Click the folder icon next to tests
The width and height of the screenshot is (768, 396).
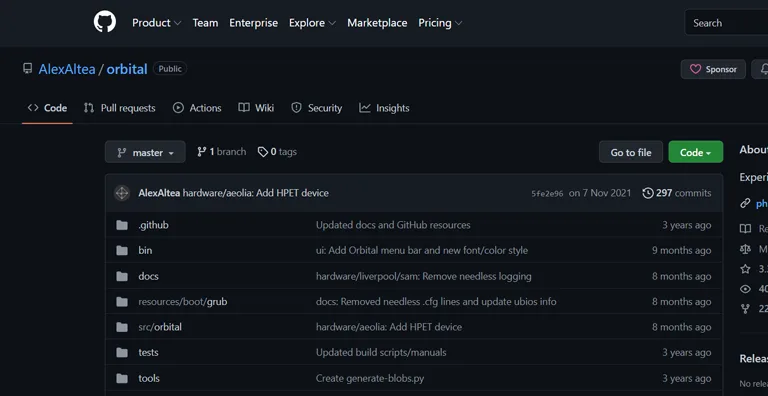[x=122, y=353]
